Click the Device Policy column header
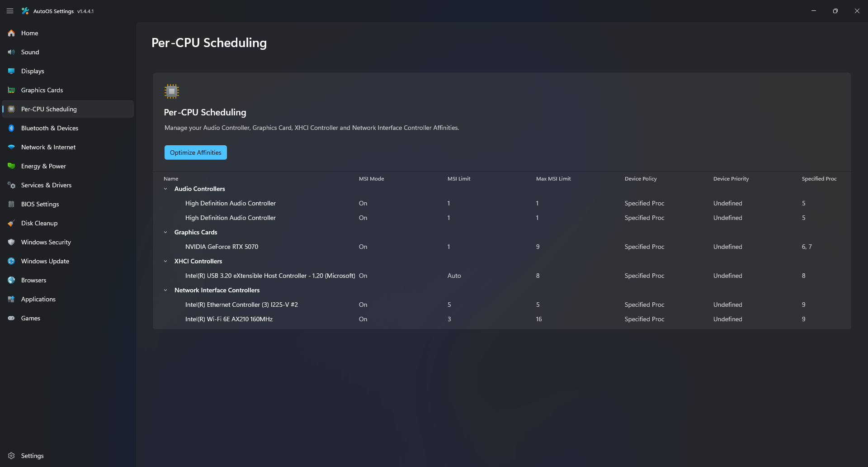 [x=641, y=179]
